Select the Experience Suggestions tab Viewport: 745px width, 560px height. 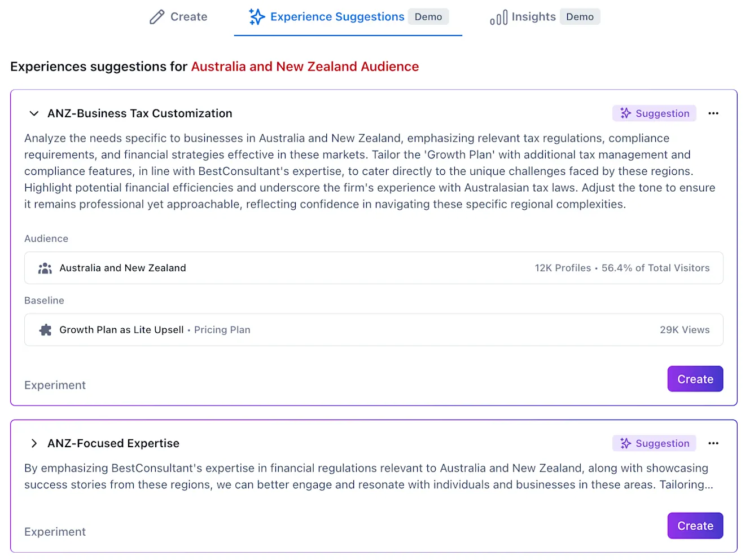[x=348, y=17]
